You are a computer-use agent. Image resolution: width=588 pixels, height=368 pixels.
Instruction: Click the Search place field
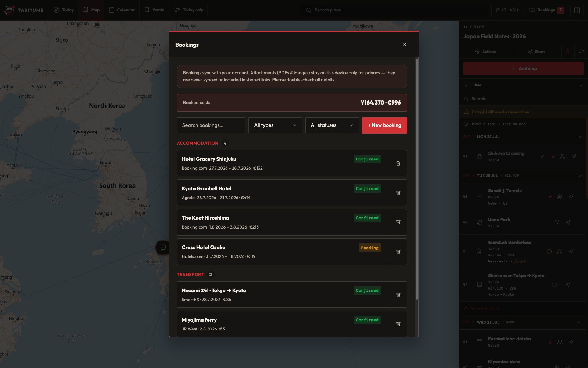point(395,10)
